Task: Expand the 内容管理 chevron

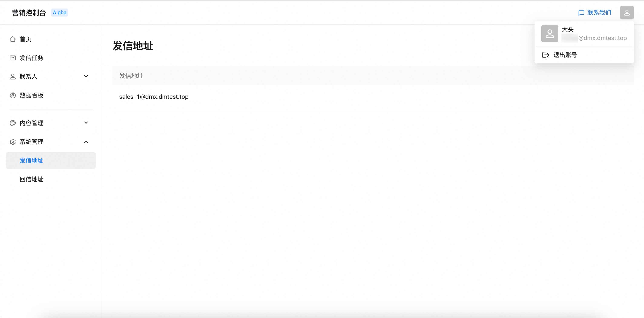Action: click(x=86, y=123)
